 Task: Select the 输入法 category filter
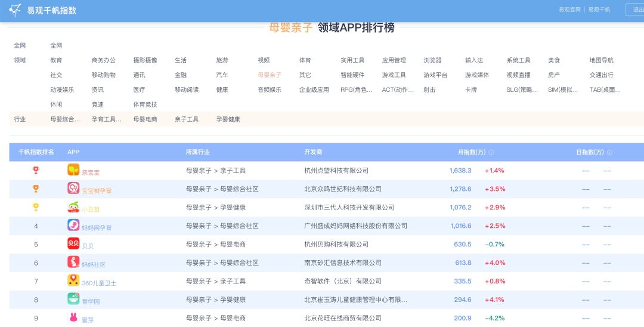click(474, 60)
